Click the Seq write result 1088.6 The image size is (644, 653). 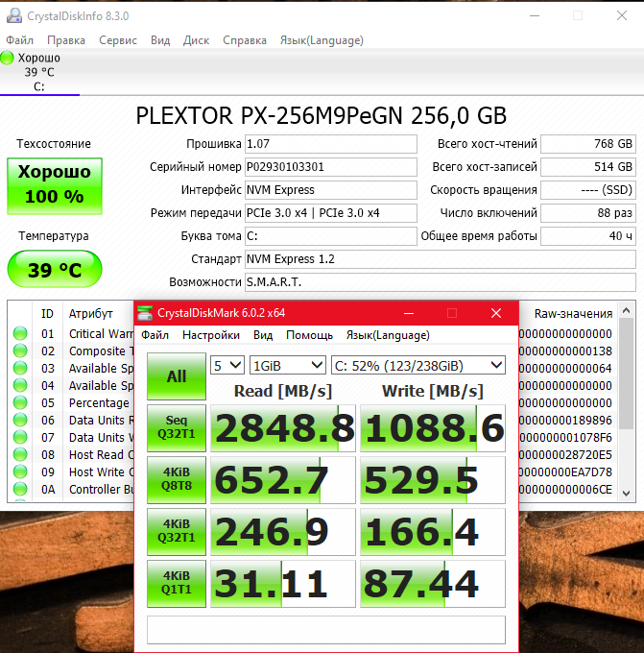[433, 428]
